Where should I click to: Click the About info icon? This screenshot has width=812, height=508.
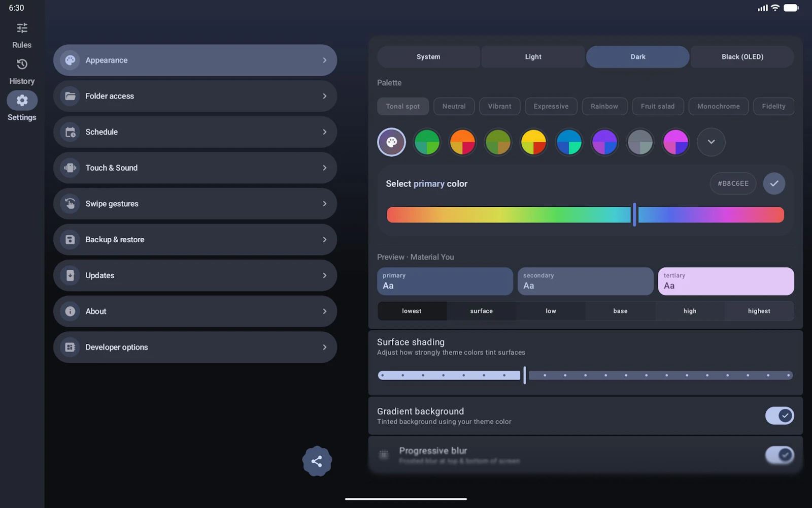(x=71, y=311)
